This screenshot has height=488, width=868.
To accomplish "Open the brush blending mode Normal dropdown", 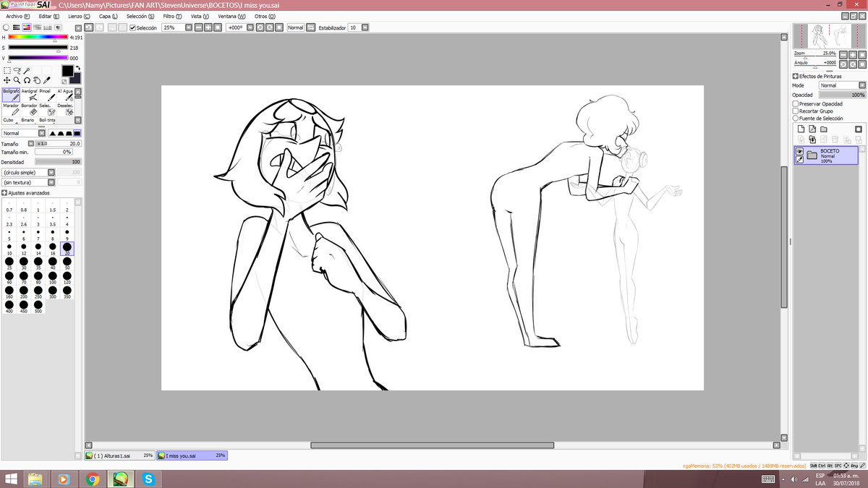I will pyautogui.click(x=42, y=133).
